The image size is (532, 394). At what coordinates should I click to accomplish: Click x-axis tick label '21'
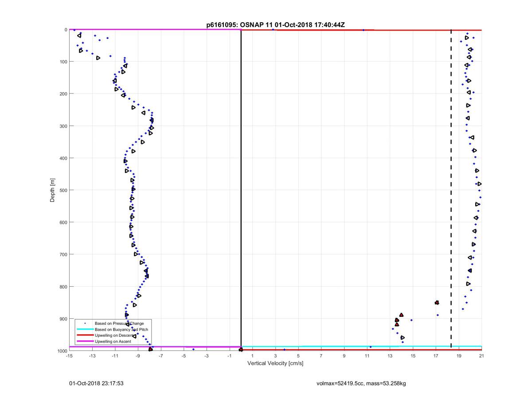tap(481, 355)
